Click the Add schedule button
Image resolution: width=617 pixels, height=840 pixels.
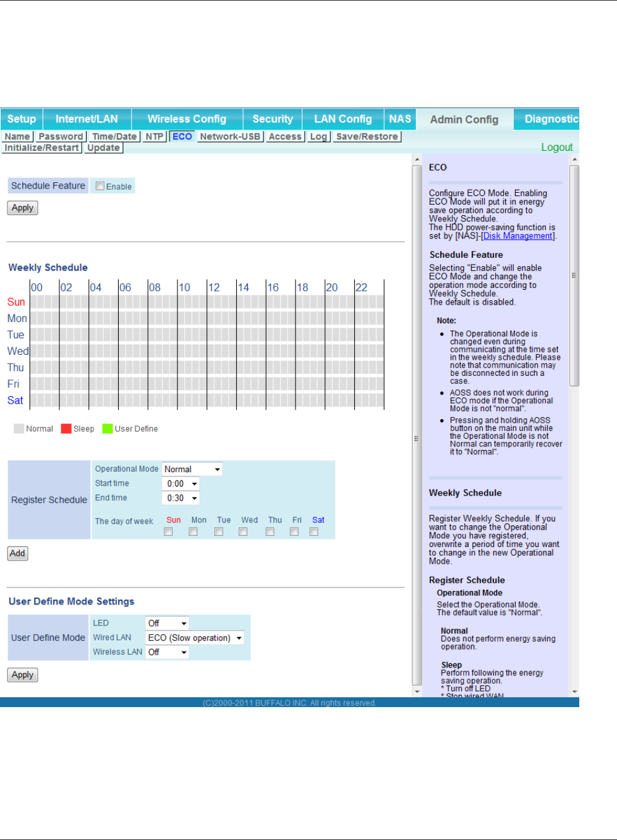[17, 553]
